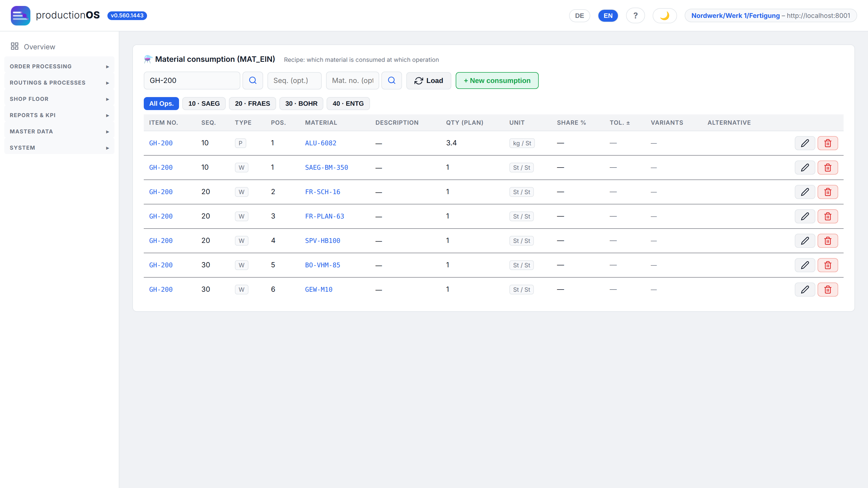
Task: Switch language to EN
Action: (608, 15)
